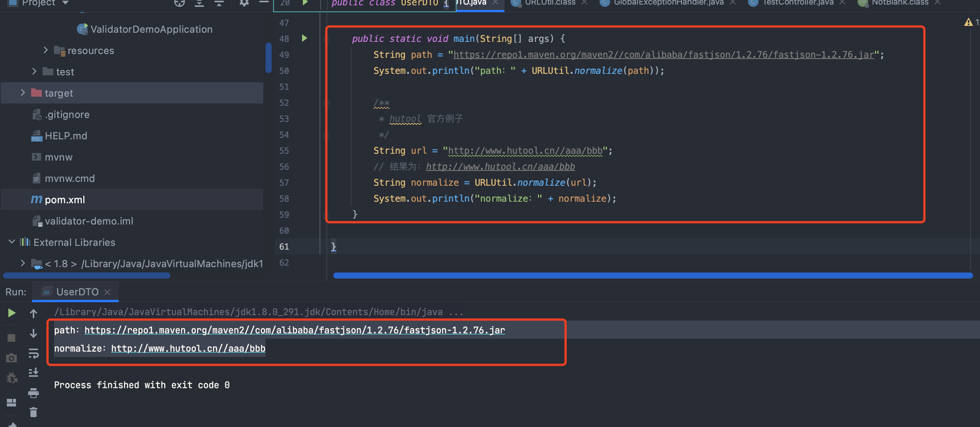The width and height of the screenshot is (980, 427).
Task: Click the normalize method call on line 57
Action: (541, 183)
